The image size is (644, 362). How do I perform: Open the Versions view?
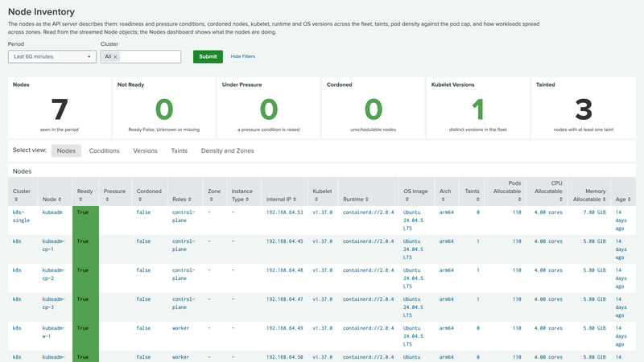point(145,150)
